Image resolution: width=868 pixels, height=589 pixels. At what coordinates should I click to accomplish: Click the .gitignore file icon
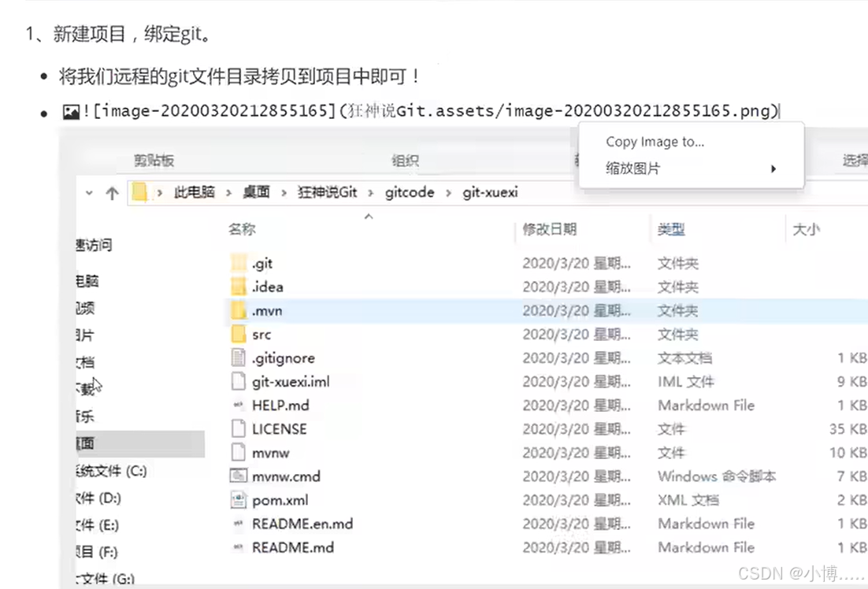point(239,357)
